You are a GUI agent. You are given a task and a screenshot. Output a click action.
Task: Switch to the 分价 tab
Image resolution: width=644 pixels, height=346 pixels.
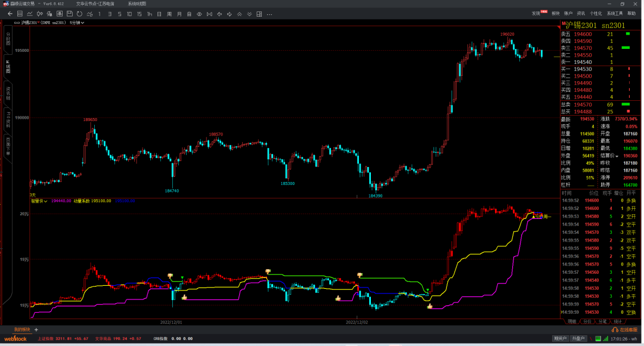point(587,322)
